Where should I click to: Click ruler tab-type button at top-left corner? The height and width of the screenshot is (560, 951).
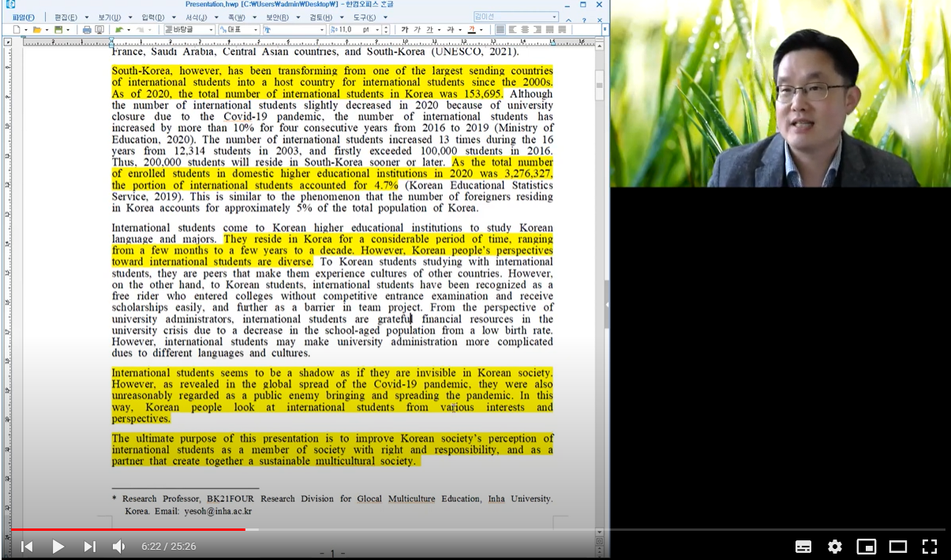point(8,40)
